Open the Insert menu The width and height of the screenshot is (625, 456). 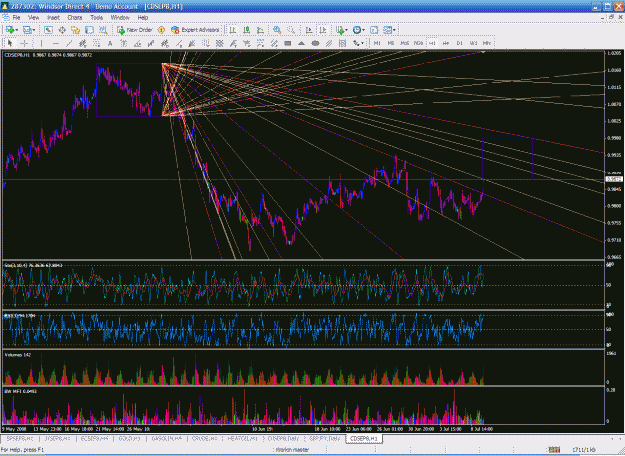pos(53,18)
